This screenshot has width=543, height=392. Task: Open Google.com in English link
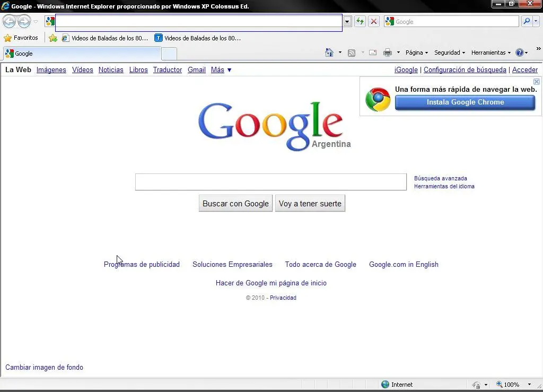(x=404, y=264)
